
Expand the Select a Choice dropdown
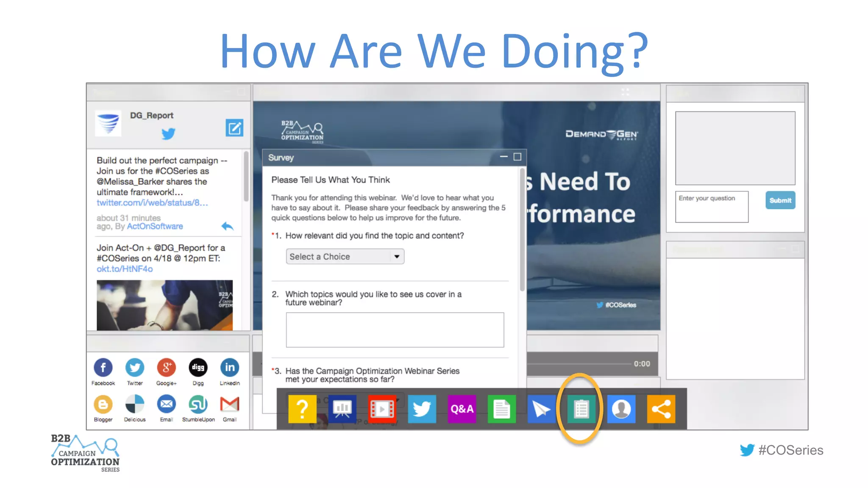(x=345, y=257)
